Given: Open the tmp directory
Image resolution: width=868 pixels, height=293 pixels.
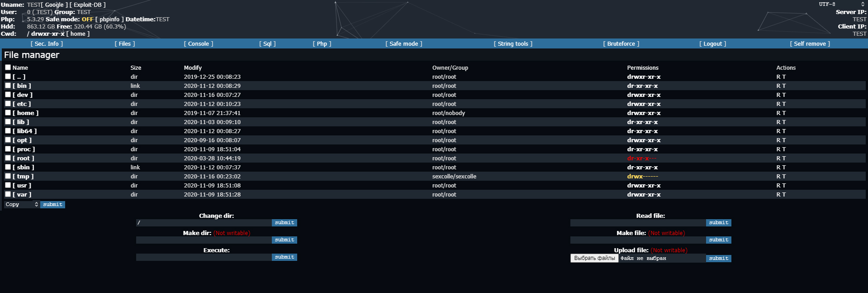Looking at the screenshot, I should pyautogui.click(x=23, y=177).
